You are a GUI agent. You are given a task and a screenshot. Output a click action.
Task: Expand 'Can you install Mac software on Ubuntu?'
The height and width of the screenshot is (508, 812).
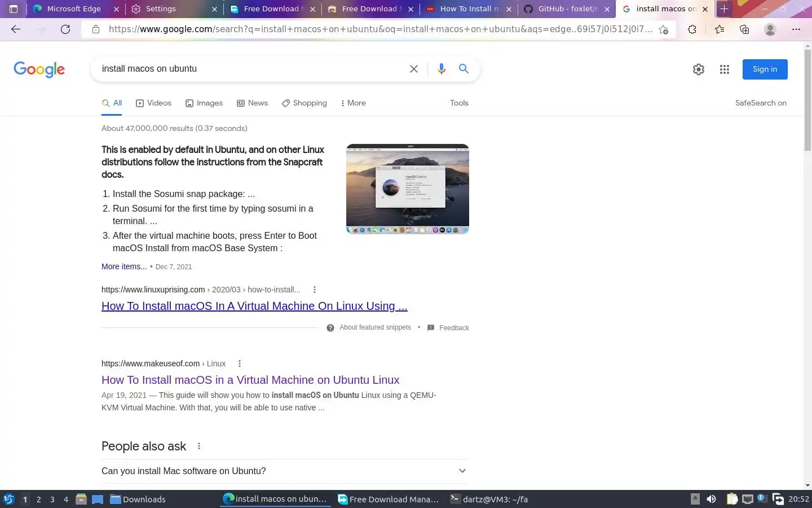tap(285, 471)
